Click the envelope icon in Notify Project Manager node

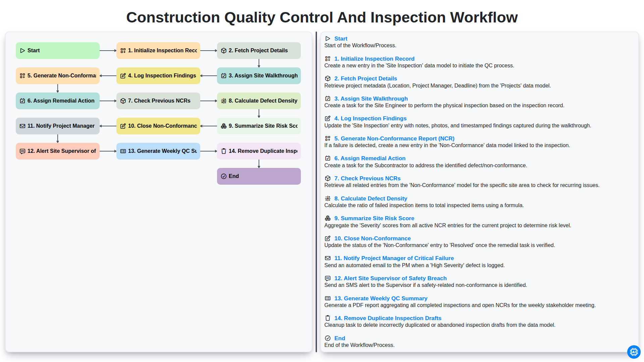[22, 126]
